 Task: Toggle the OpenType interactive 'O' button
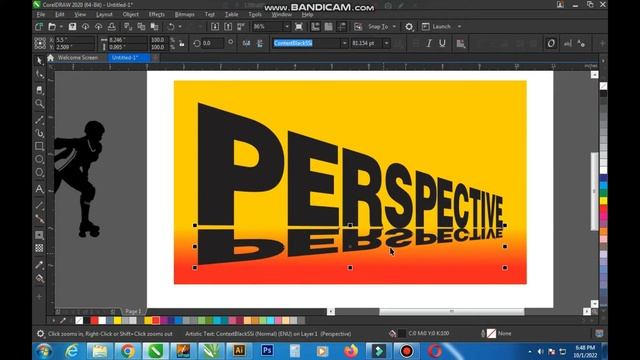(551, 43)
